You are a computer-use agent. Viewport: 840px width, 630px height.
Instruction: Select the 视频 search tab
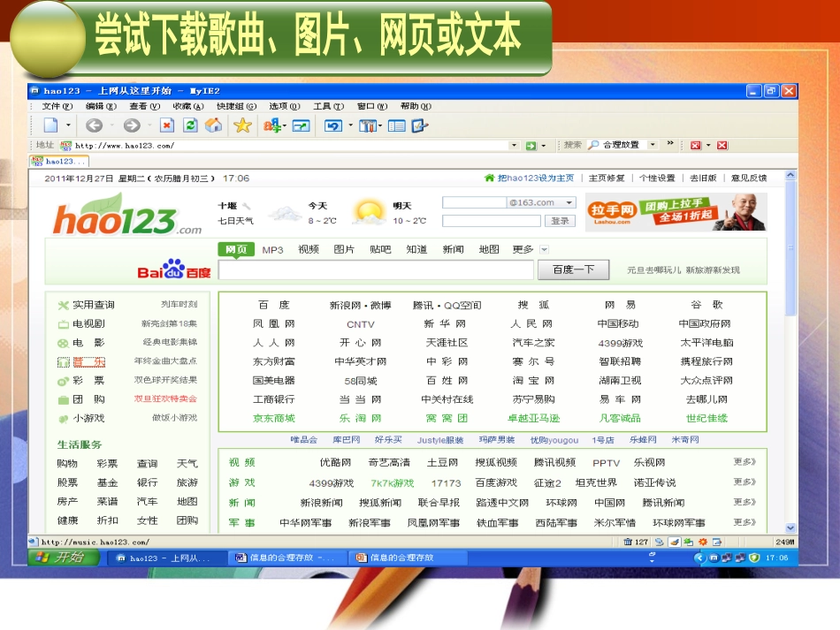point(309,249)
